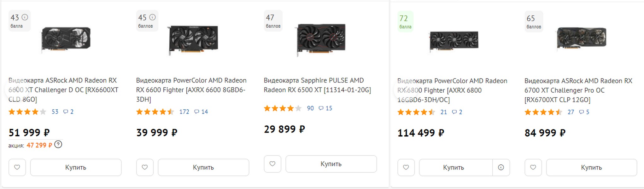View the ASRock RX 6600 XT product image
Image resolution: width=644 pixels, height=189 pixels.
(x=66, y=39)
